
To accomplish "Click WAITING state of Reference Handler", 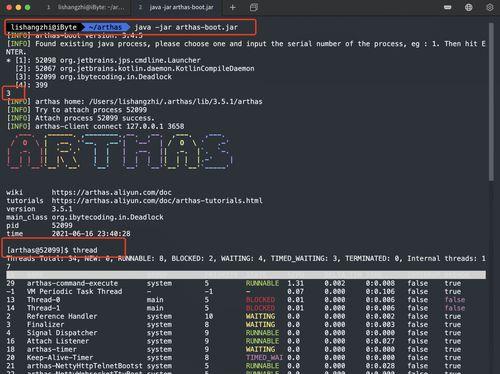I will click(x=260, y=316).
